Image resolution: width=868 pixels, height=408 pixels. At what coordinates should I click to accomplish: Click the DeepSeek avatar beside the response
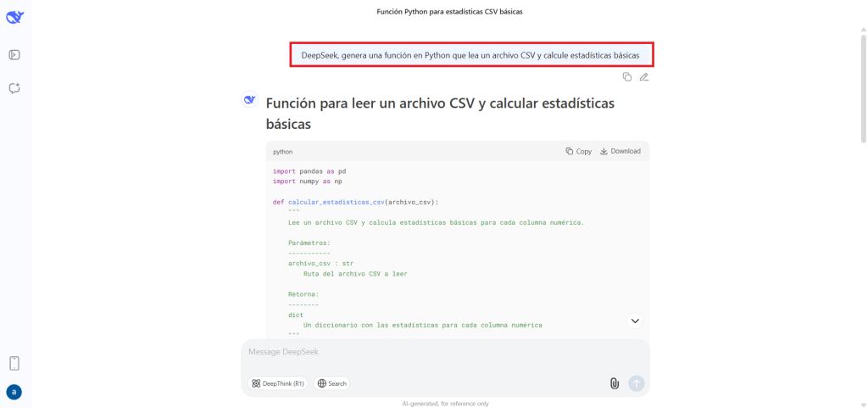tap(250, 99)
